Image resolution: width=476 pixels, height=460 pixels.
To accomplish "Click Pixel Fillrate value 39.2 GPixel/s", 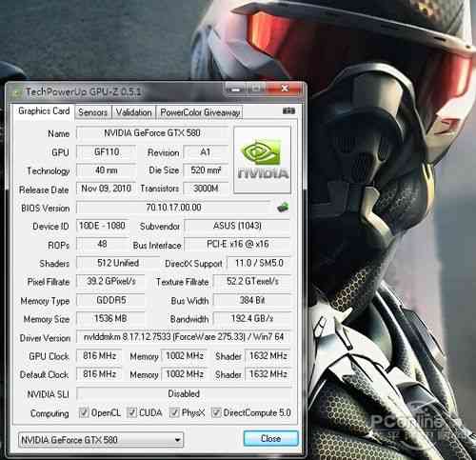I will click(111, 281).
